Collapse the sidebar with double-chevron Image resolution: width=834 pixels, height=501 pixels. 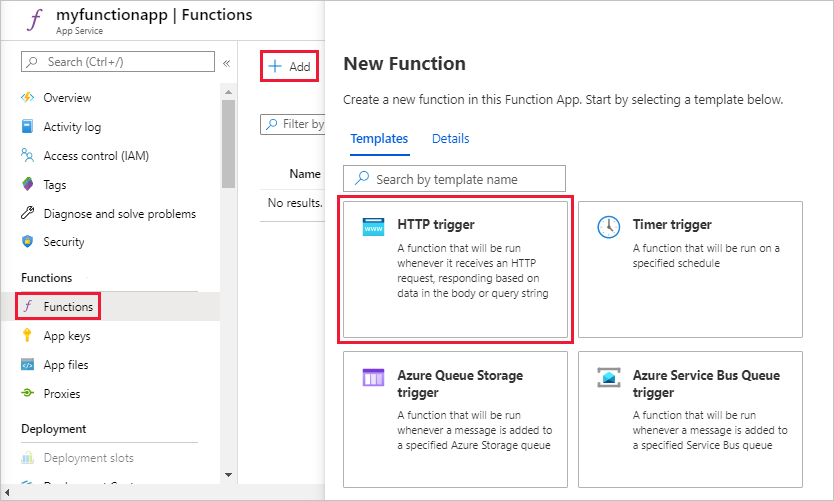[226, 63]
